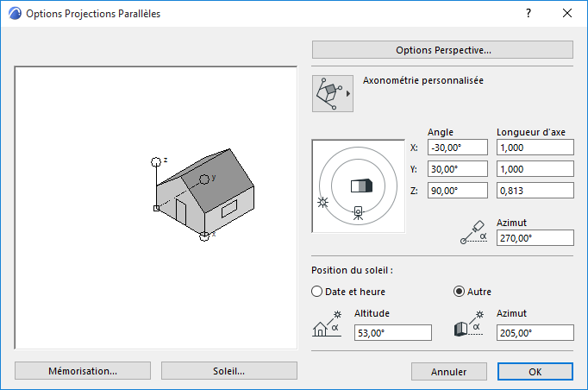The height and width of the screenshot is (390, 588).
Task: Click the building icon in the dial center
Action: point(360,186)
